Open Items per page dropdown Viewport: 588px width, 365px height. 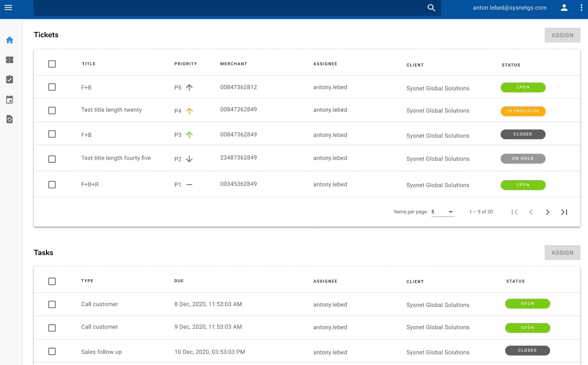(x=443, y=212)
